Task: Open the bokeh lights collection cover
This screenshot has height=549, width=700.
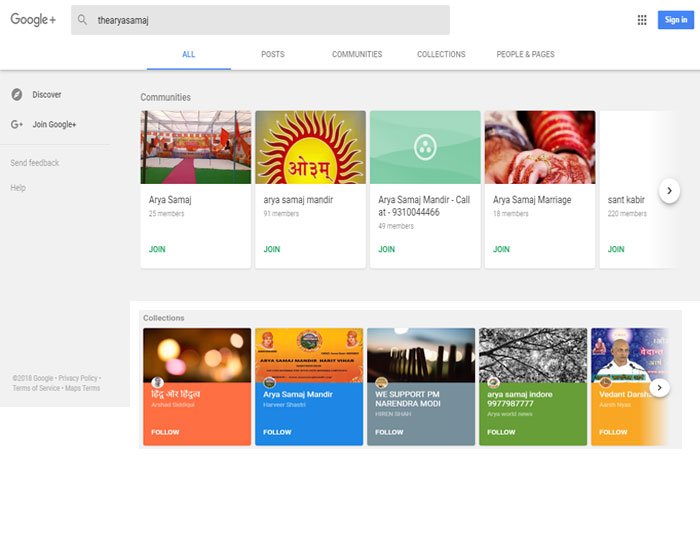Action: coord(197,355)
